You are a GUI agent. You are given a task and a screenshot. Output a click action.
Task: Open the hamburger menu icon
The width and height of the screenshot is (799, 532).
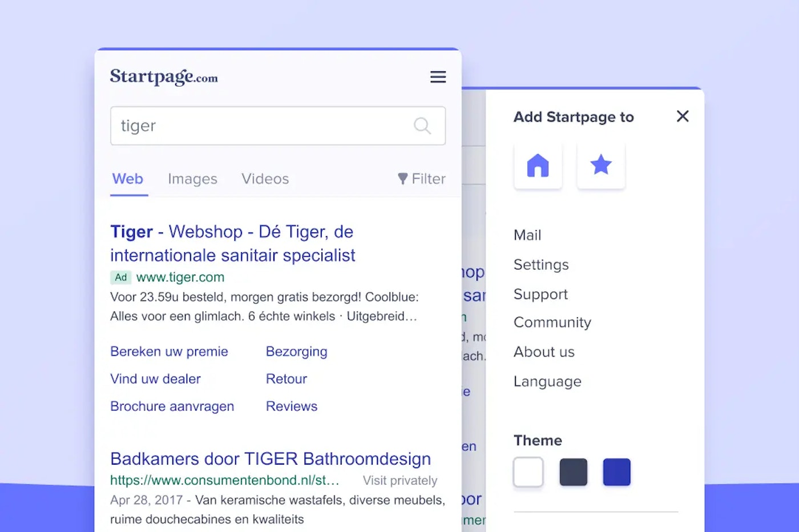pos(438,77)
